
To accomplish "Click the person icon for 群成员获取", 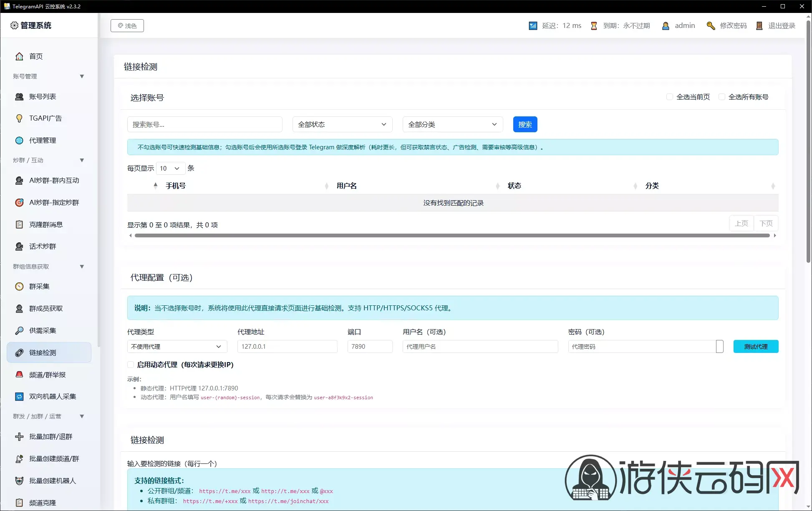I will pos(19,309).
